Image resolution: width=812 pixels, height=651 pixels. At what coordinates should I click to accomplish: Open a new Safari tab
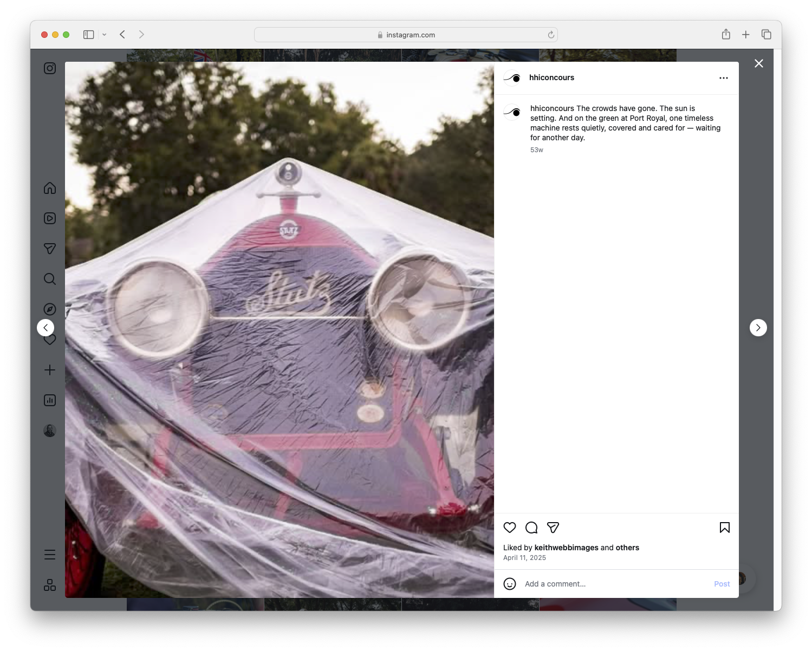tap(746, 35)
